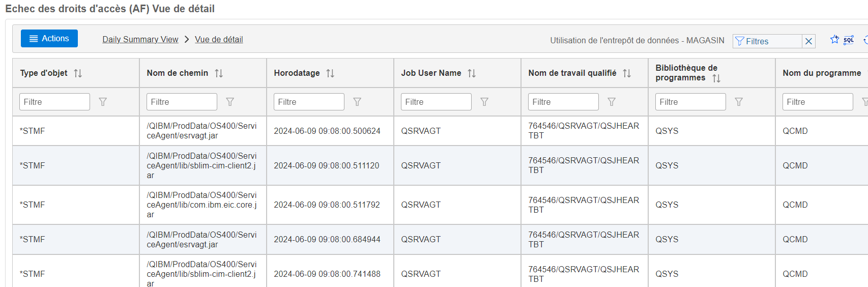Clear the Filtres box with the X icon
The image size is (868, 287).
point(808,41)
